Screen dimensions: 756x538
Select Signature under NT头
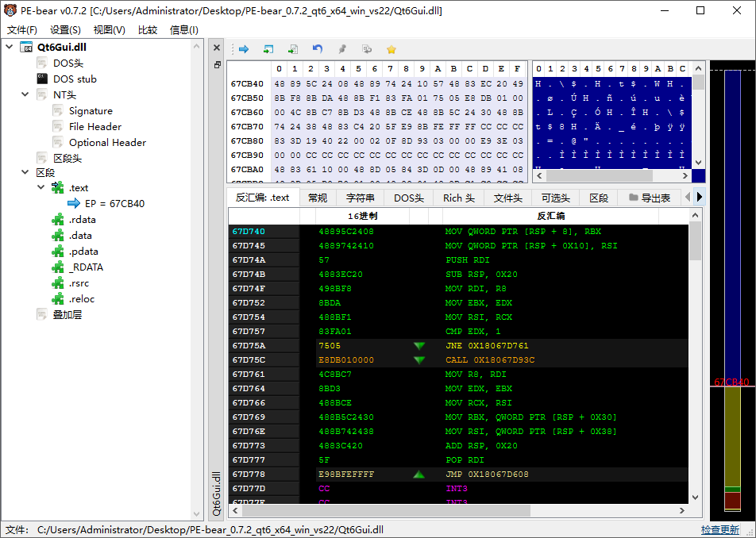(x=91, y=111)
